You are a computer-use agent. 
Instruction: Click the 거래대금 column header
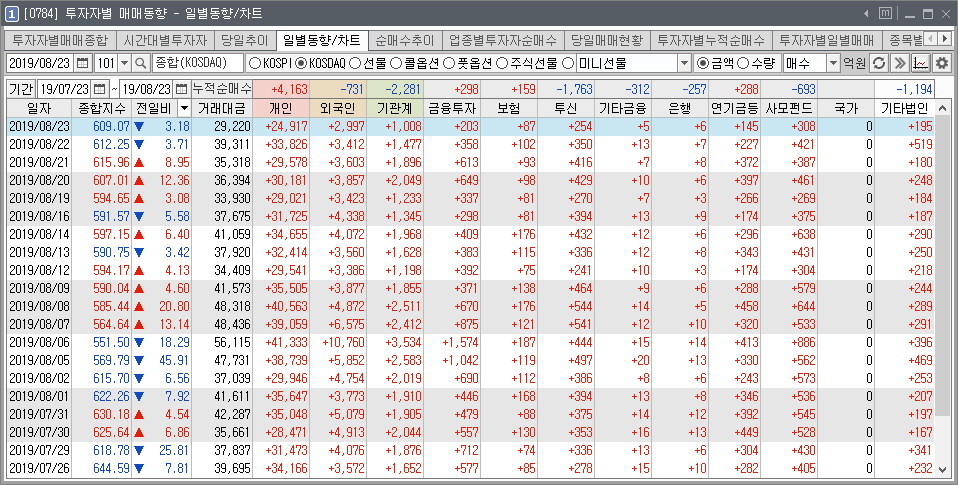coord(222,109)
